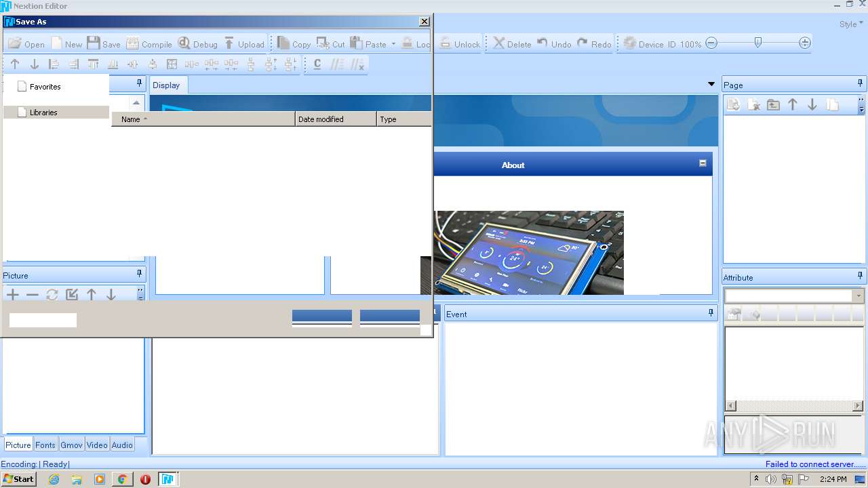Pin the Event panel

point(711,312)
